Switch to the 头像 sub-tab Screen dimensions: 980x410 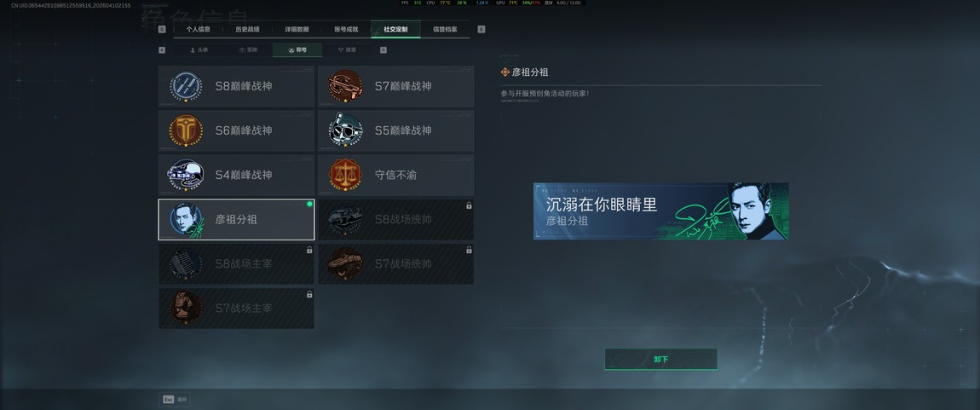coord(198,50)
